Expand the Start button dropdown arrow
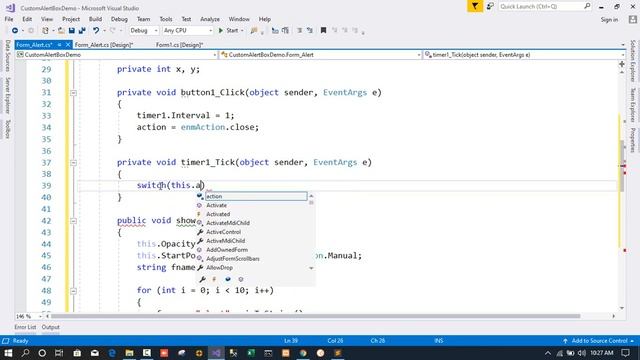Image resolution: width=640 pixels, height=360 pixels. click(242, 31)
